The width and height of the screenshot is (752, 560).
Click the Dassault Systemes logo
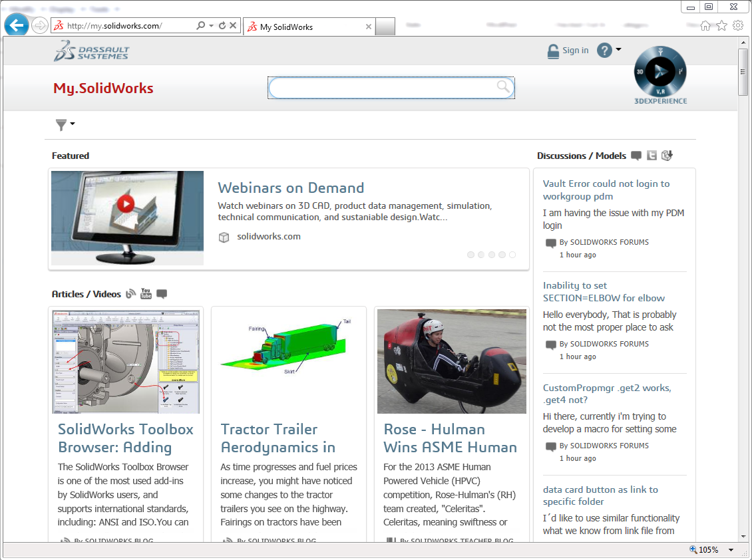point(92,51)
